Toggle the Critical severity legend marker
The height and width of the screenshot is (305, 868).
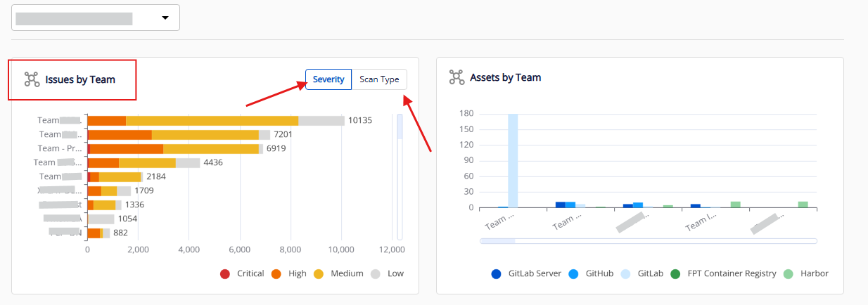pyautogui.click(x=225, y=273)
